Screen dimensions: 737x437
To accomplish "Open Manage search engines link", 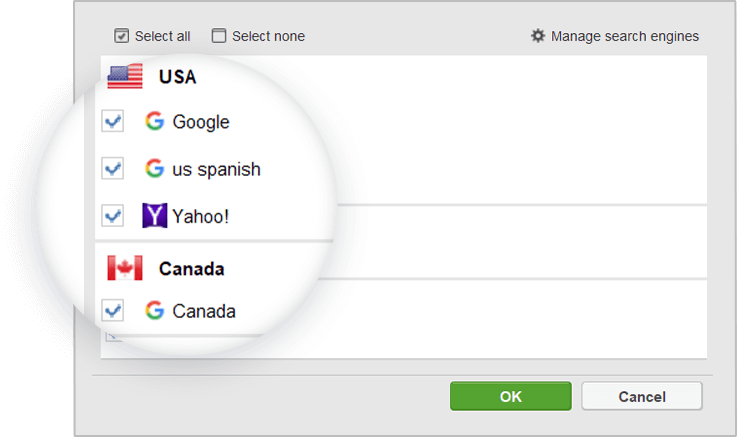I will [x=625, y=36].
